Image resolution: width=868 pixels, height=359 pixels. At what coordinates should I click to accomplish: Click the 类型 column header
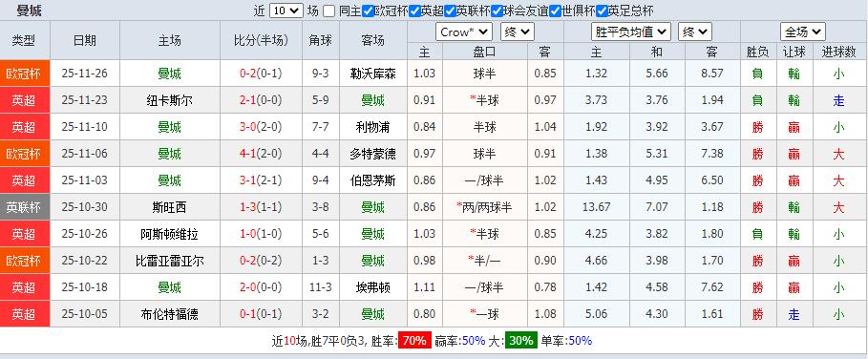[25, 40]
